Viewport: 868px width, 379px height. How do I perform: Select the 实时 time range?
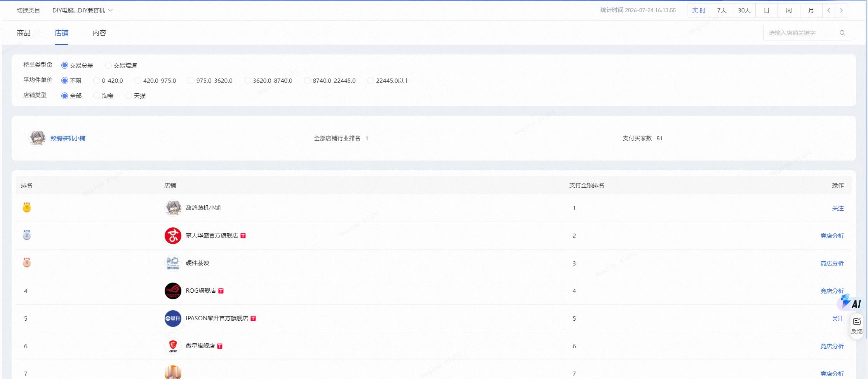(699, 10)
